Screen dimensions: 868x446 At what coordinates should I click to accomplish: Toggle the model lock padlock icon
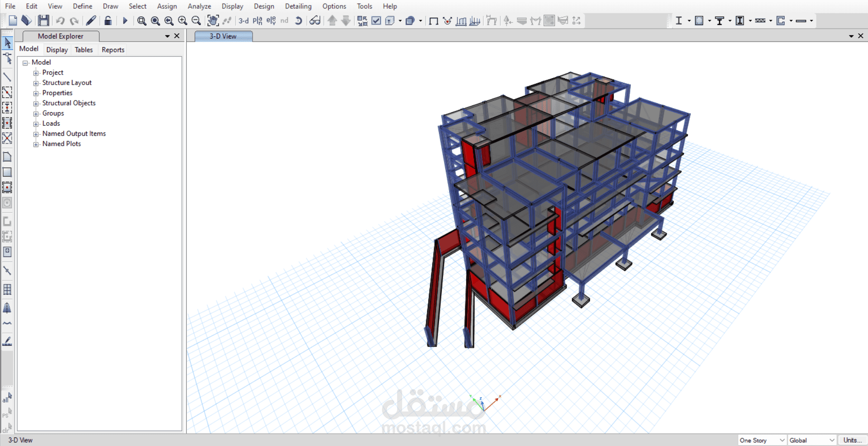tap(108, 20)
